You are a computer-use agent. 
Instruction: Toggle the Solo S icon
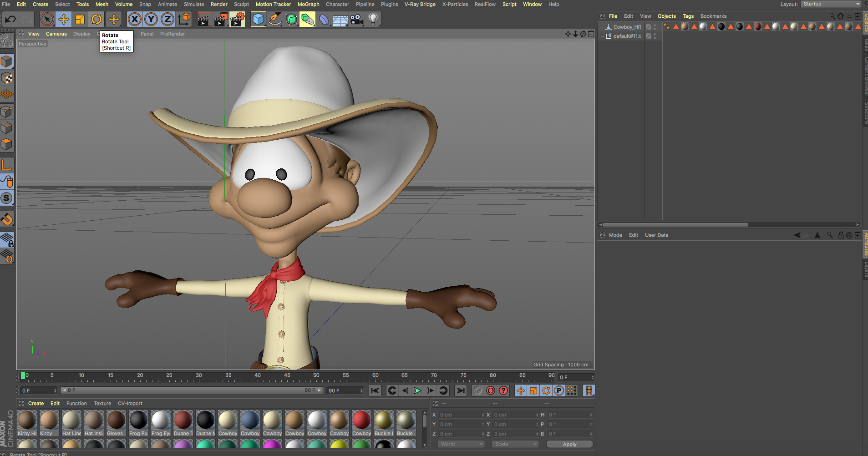pos(7,198)
